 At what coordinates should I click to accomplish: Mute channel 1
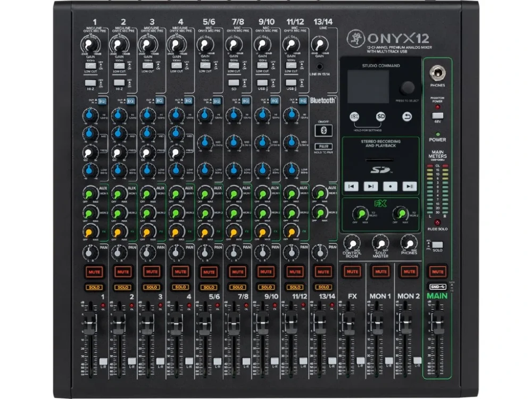click(x=93, y=272)
